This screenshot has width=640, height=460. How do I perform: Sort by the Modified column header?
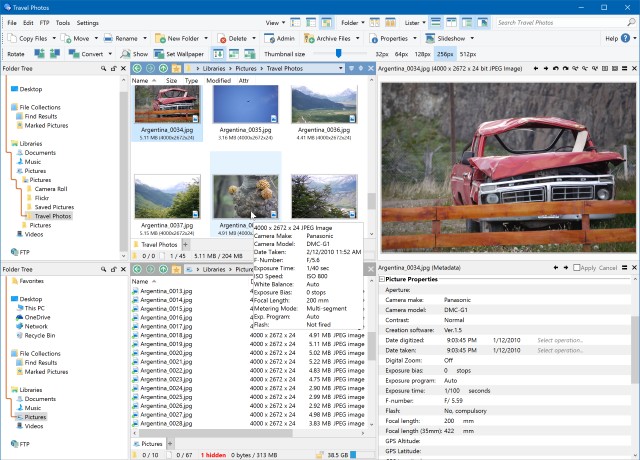pyautogui.click(x=218, y=80)
